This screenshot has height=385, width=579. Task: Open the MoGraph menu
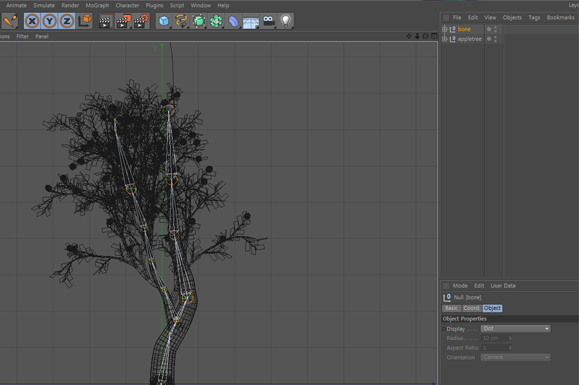(x=97, y=5)
